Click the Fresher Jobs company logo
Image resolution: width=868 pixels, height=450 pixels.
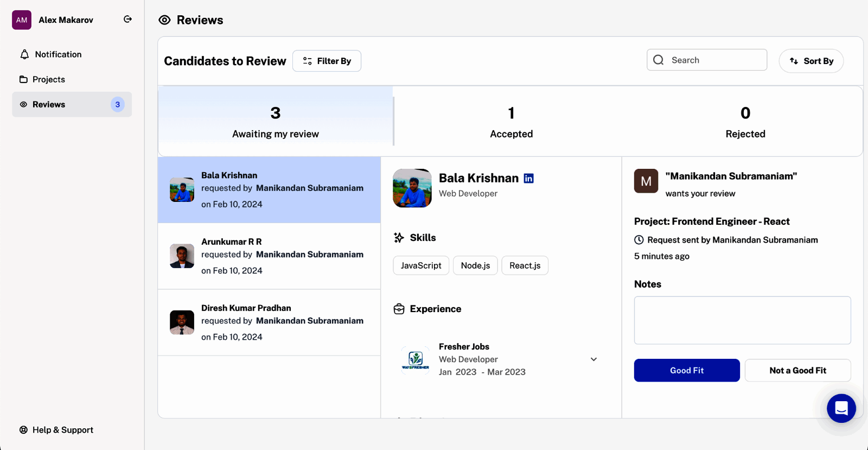(415, 359)
